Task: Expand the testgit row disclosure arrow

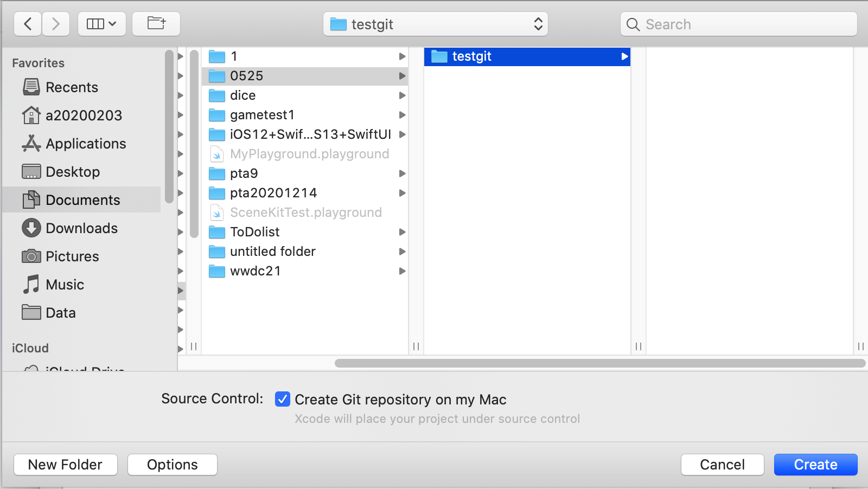Action: click(x=624, y=56)
